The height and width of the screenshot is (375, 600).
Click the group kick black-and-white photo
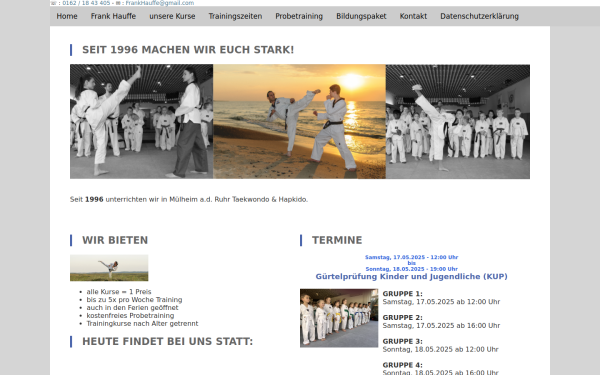coord(458,121)
